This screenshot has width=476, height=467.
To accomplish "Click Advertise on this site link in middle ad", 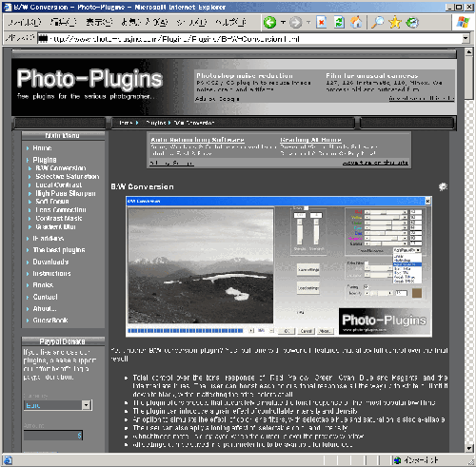I will (x=375, y=163).
